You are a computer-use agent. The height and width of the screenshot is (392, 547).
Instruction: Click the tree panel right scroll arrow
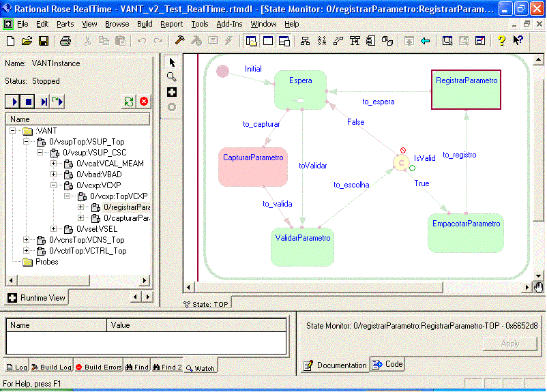click(x=145, y=280)
